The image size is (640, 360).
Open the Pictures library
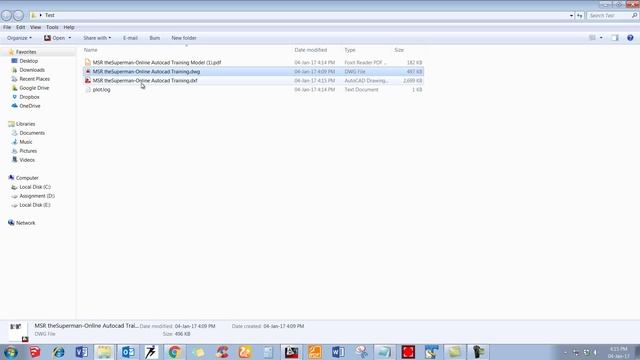(28, 151)
